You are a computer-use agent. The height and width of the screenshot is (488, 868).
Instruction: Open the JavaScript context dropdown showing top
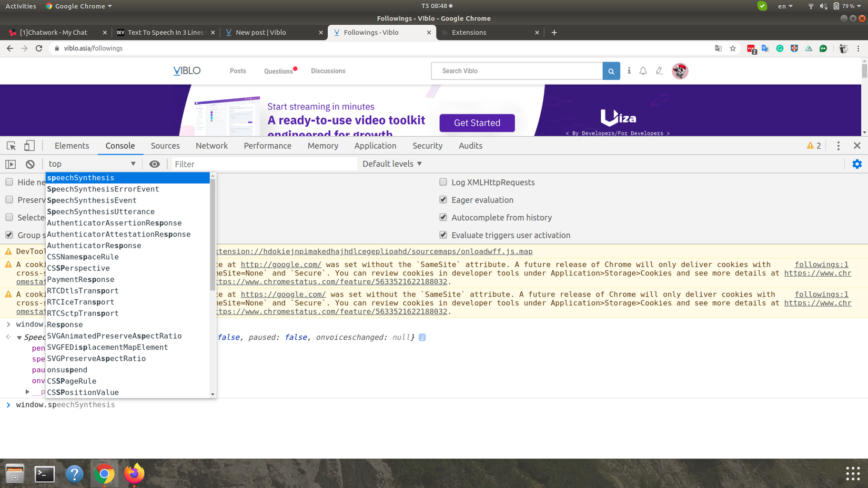pos(92,164)
